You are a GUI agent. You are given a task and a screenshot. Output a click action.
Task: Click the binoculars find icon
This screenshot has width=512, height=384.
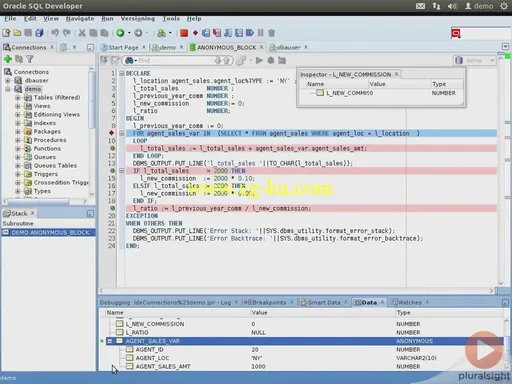[129, 60]
